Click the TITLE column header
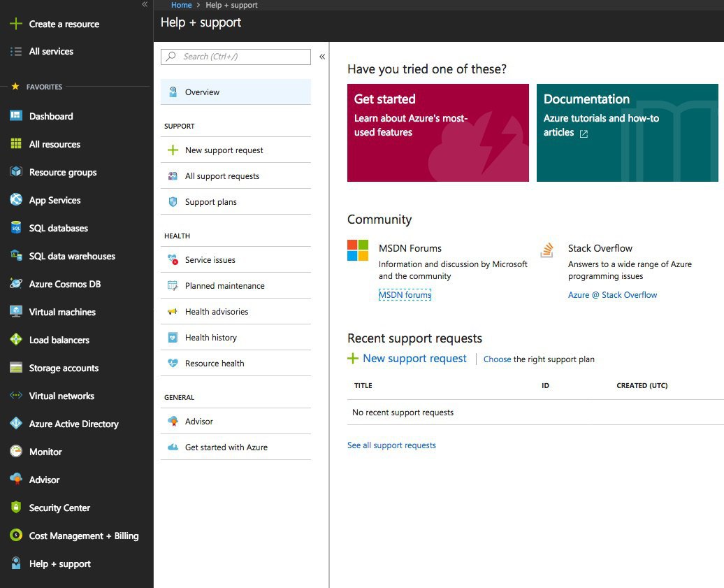The width and height of the screenshot is (724, 588). tap(363, 385)
